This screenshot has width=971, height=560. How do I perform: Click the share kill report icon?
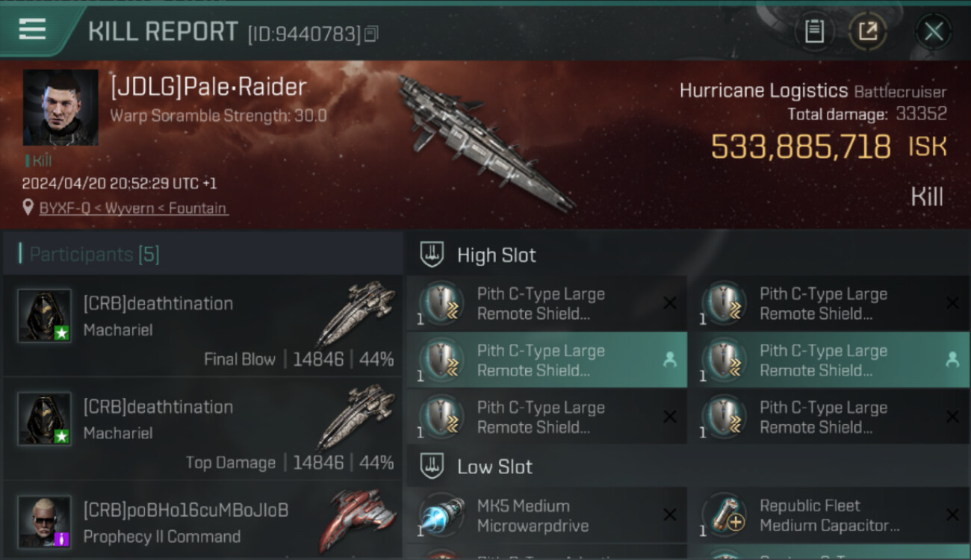coord(868,31)
